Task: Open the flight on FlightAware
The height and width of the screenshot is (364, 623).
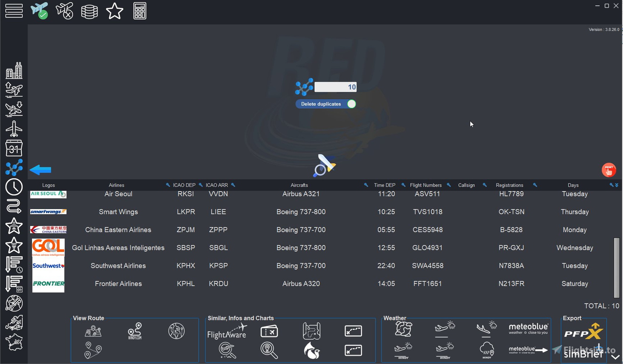Action: pyautogui.click(x=227, y=331)
